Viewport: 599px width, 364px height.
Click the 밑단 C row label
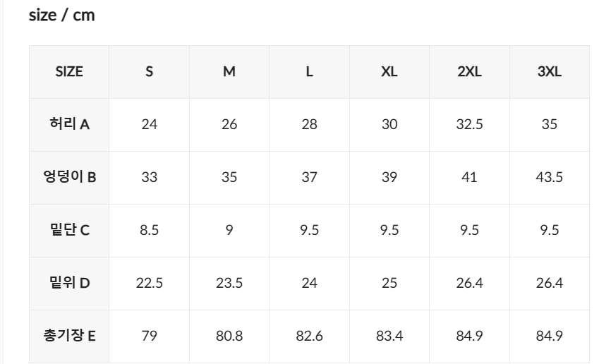(69, 230)
